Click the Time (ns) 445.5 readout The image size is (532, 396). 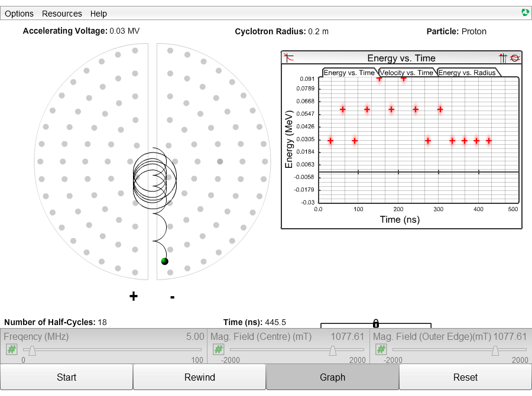click(254, 322)
